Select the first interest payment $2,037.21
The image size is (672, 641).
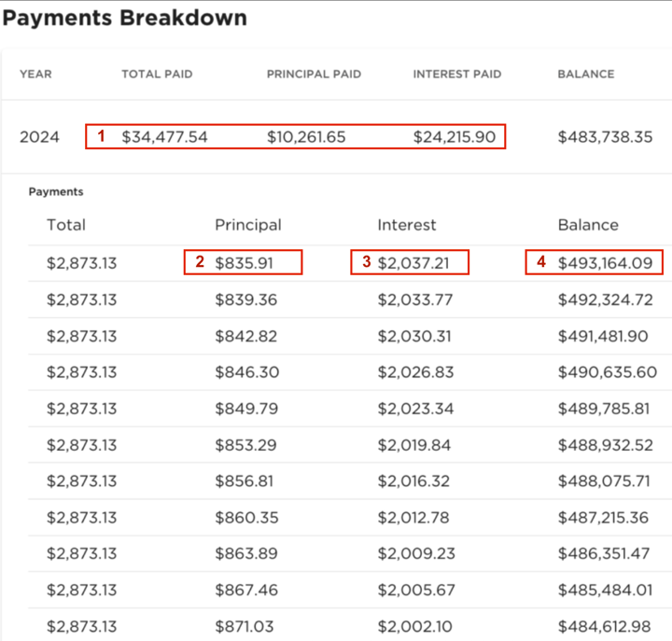[413, 263]
